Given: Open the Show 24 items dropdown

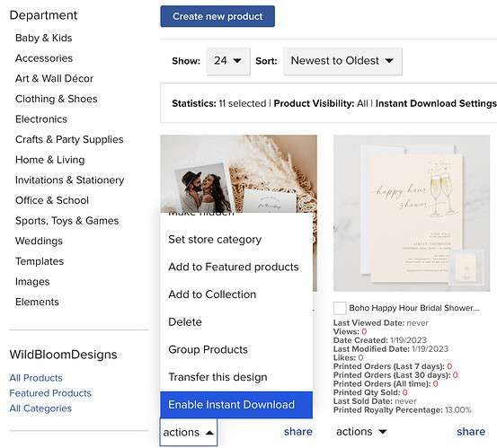Looking at the screenshot, I should [228, 61].
